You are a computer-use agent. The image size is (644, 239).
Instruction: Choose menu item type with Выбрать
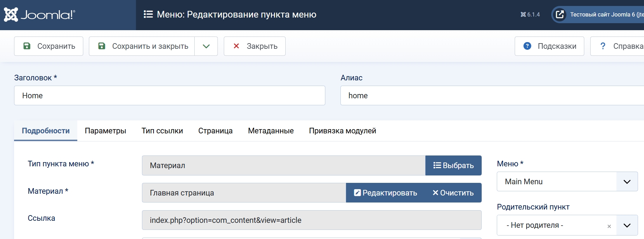click(454, 165)
